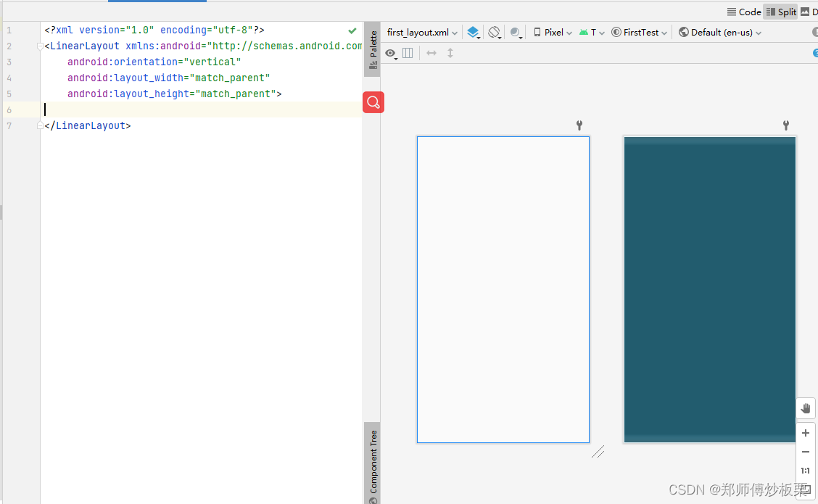This screenshot has width=818, height=504.
Task: Click the xml version declaration line
Action: (x=154, y=30)
